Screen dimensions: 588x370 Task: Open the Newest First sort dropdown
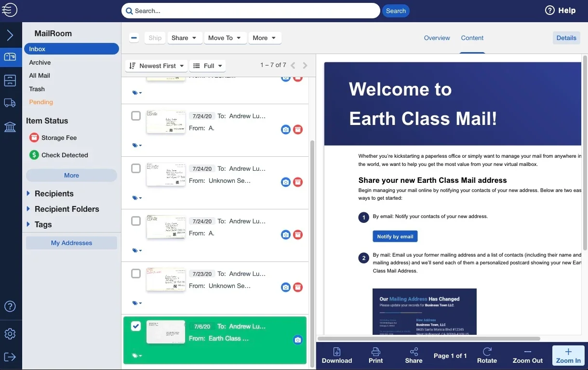pyautogui.click(x=157, y=66)
